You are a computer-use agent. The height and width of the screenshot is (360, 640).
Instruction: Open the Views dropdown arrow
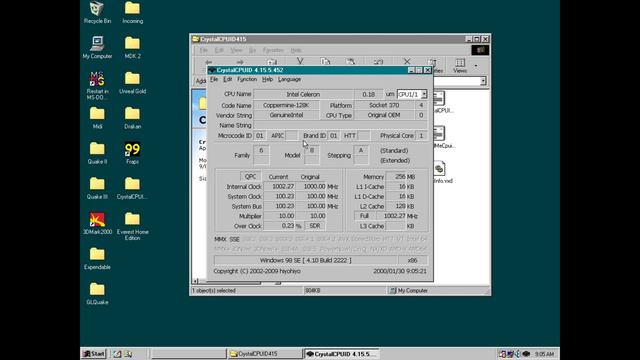(x=476, y=65)
